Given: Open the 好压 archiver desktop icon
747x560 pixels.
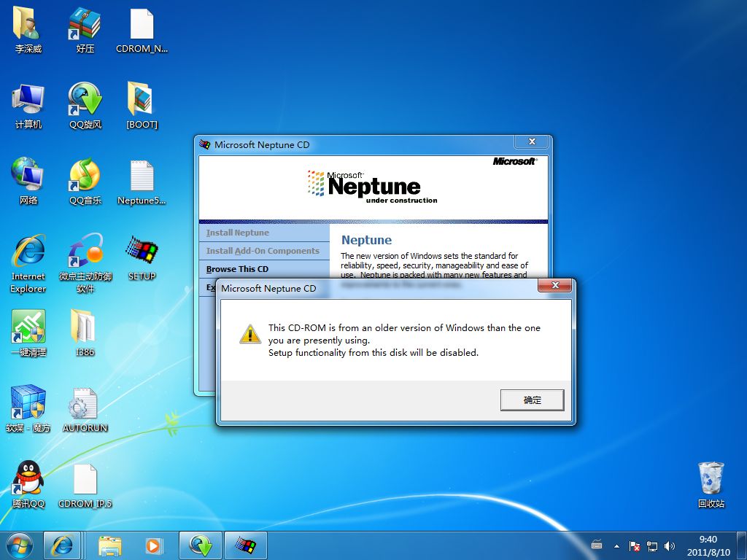Looking at the screenshot, I should click(x=85, y=29).
